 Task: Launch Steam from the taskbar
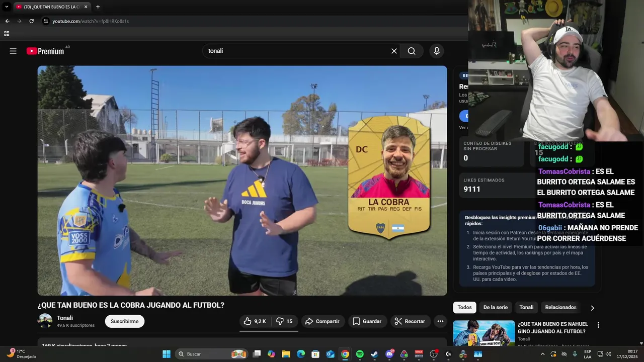[374, 354]
